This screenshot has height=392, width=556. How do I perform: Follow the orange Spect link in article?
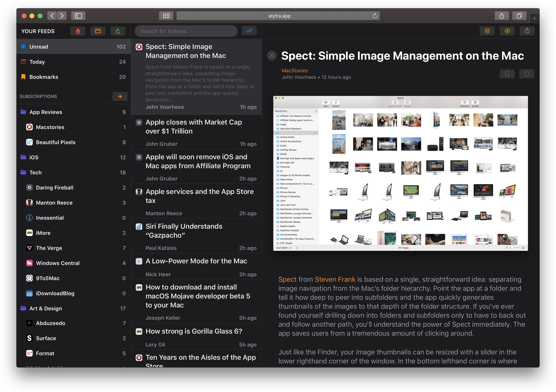click(x=287, y=279)
